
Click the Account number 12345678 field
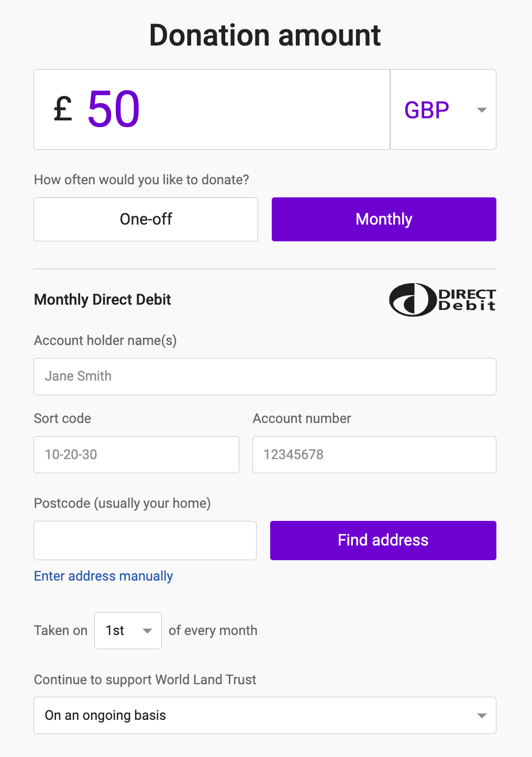[374, 454]
